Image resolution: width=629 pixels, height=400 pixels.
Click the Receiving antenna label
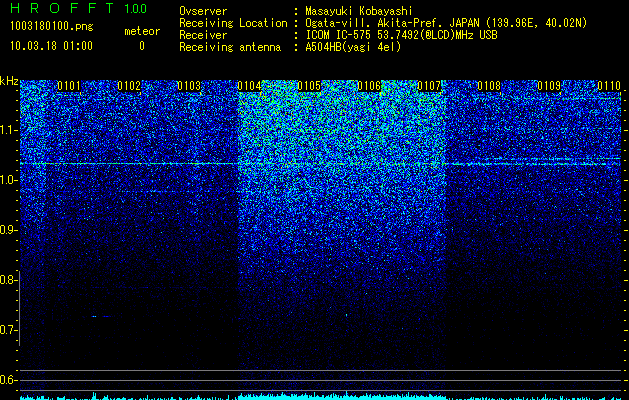coord(230,47)
